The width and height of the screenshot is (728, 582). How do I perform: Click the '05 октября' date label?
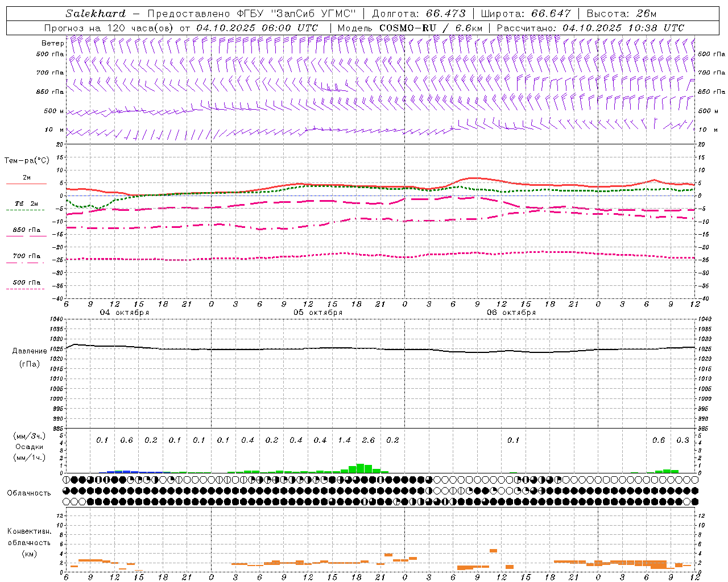[318, 313]
